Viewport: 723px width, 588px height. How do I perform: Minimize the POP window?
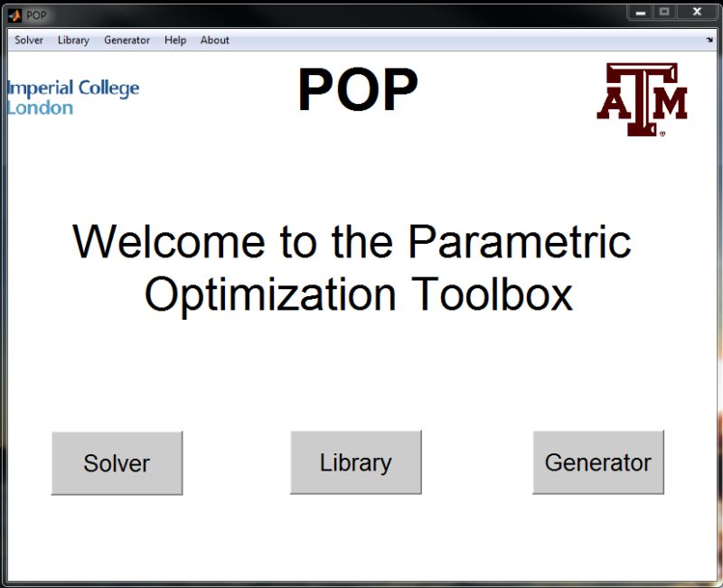tap(642, 12)
